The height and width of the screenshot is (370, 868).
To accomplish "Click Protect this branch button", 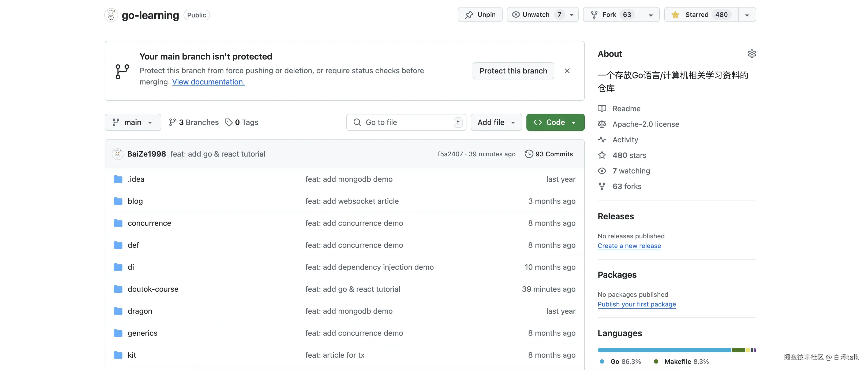I will click(513, 71).
